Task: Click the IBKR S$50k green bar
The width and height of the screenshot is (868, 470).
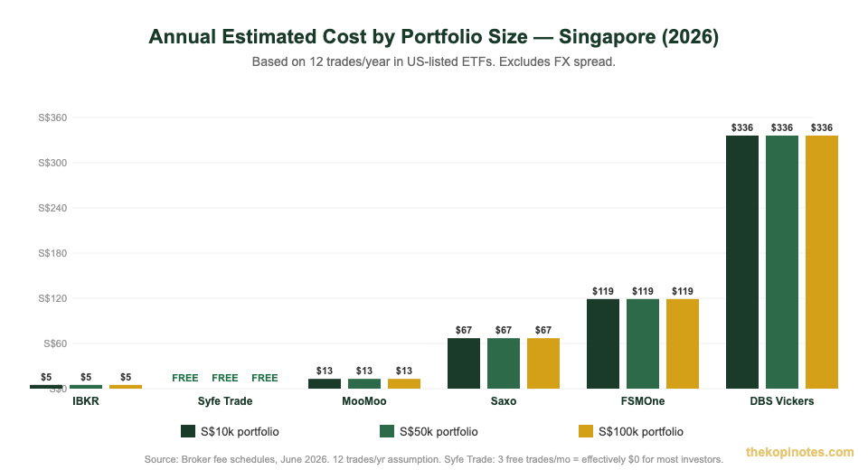Action: [x=86, y=387]
